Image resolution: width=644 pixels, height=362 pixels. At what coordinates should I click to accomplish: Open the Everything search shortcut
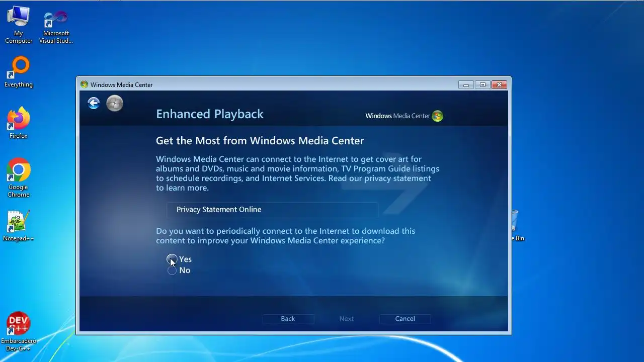pyautogui.click(x=19, y=72)
